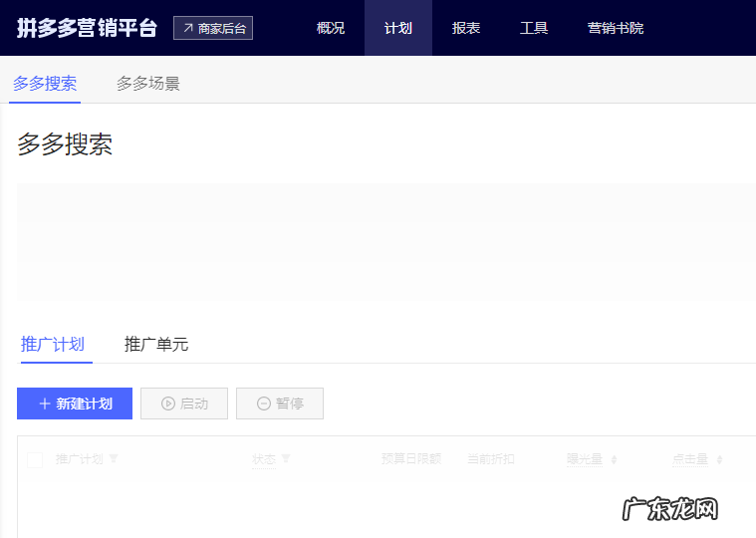Click the 启动 start button
Viewport: 756px width, 538px height.
pos(184,403)
